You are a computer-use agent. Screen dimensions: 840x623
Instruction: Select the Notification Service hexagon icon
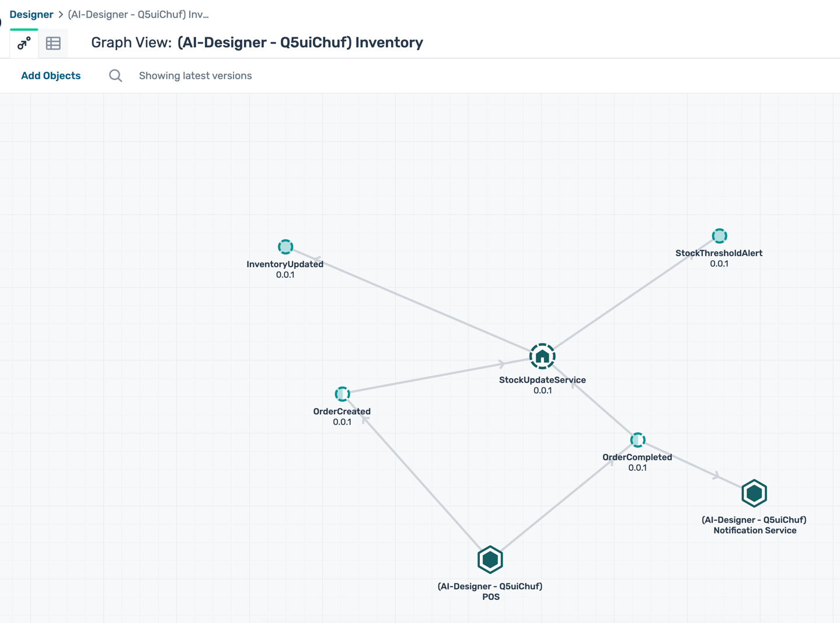point(754,494)
